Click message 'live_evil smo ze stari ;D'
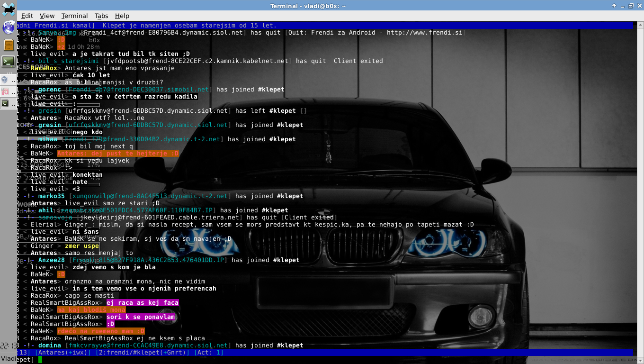Viewport: 644px width, 364px height. coord(112,203)
